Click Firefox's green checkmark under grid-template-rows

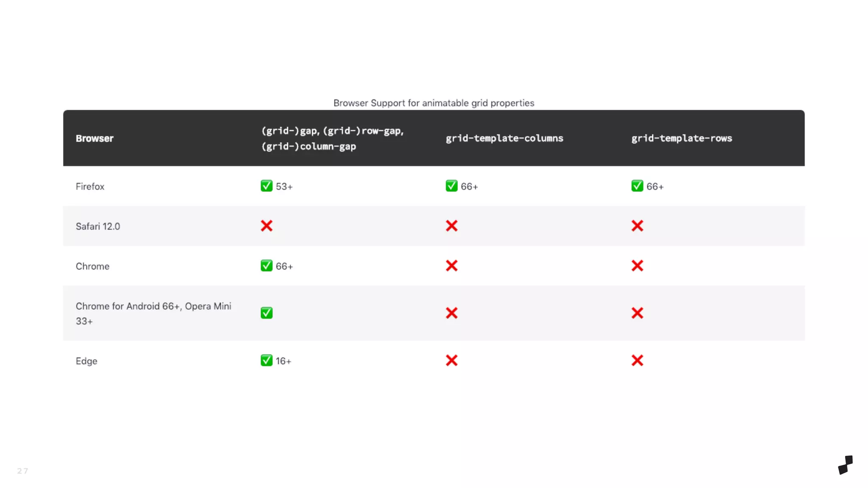coord(637,186)
